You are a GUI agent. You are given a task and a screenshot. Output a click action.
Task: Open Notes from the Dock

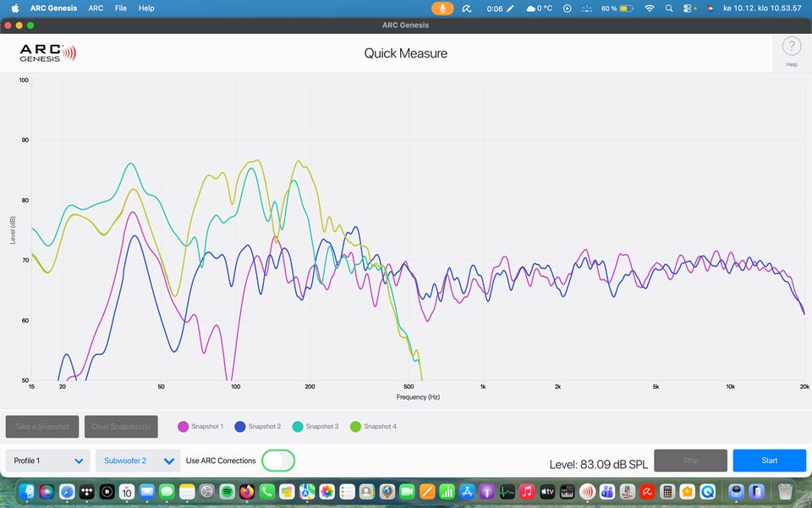[186, 491]
